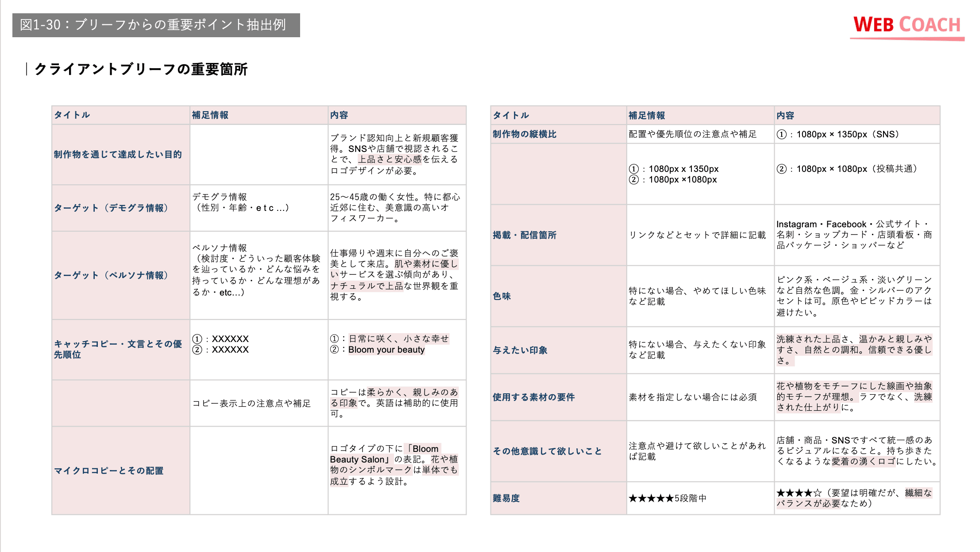980x552 pixels.
Task: Select cell 制作物を通じて達成したい目的
Action: [x=121, y=155]
